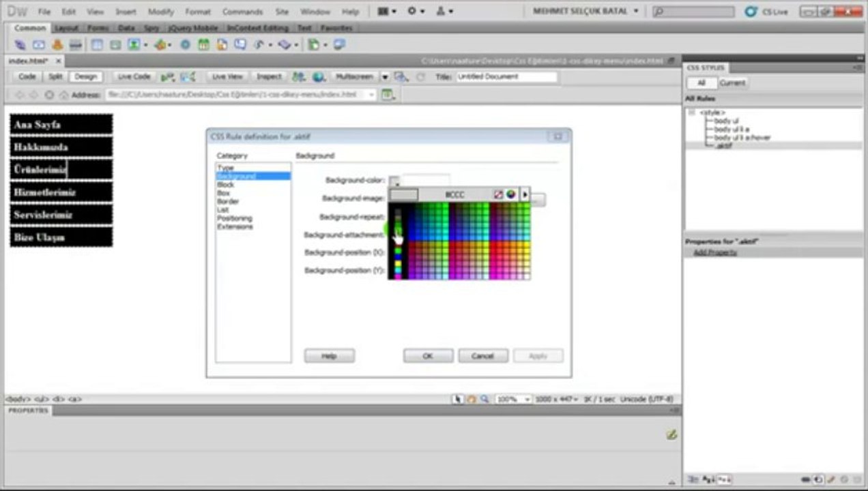Insert a Div Tag from the Insert bar

pos(115,45)
